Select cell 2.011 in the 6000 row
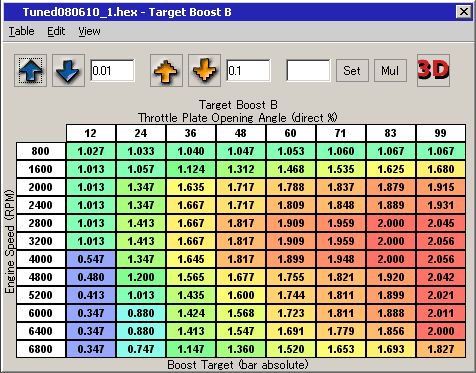The height and width of the screenshot is (373, 476). coord(441,313)
